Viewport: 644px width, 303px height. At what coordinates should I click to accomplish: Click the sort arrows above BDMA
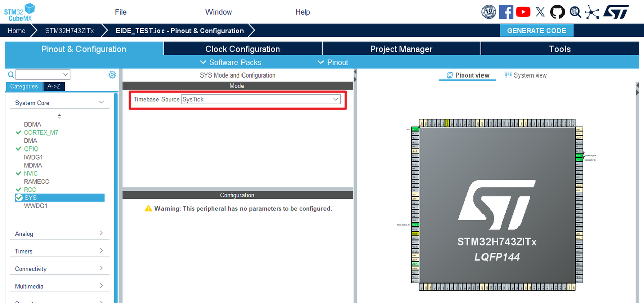pyautogui.click(x=59, y=116)
